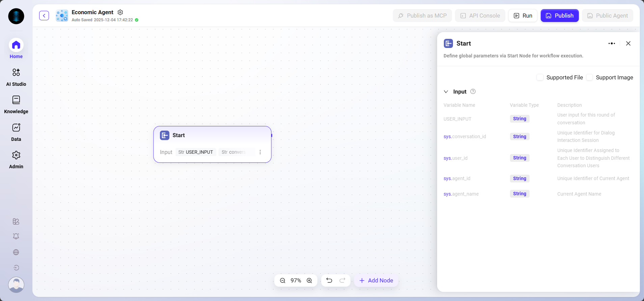The image size is (644, 301).
Task: Open the user avatar profile
Action: point(16,284)
